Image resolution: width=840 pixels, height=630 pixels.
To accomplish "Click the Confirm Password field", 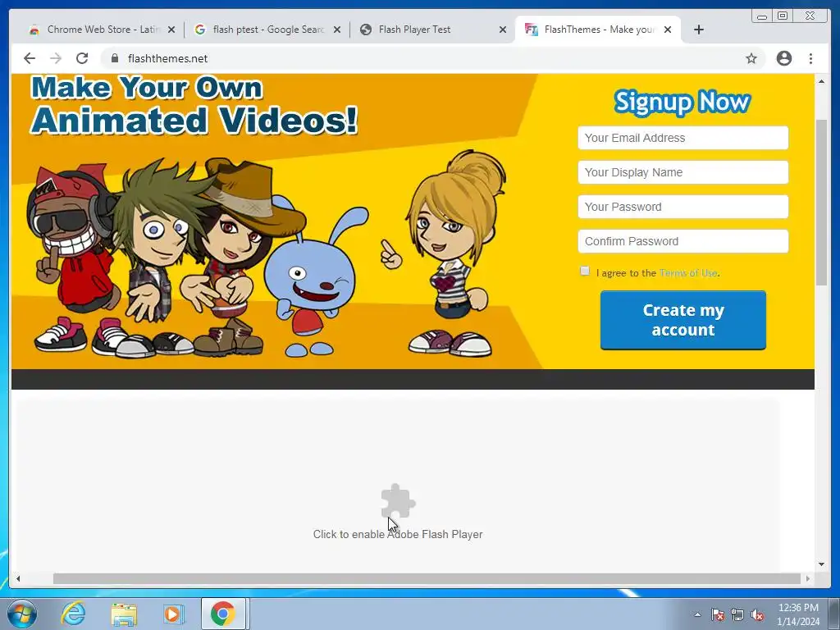I will click(683, 241).
